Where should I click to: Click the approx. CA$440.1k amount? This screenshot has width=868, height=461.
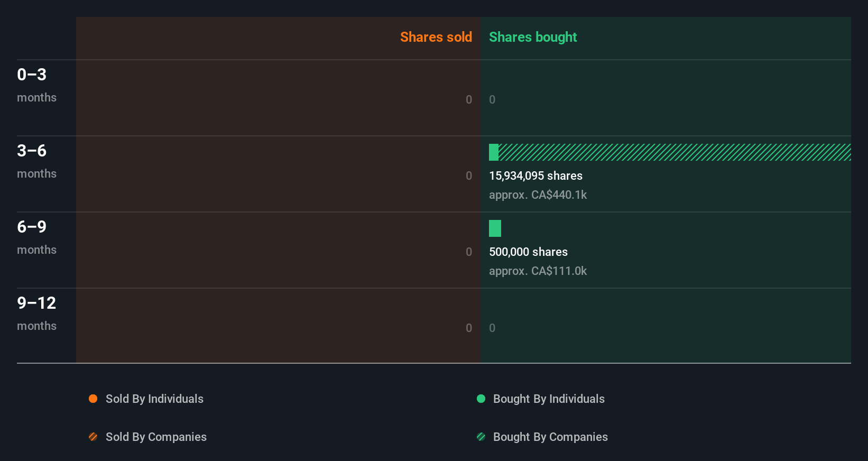click(538, 195)
